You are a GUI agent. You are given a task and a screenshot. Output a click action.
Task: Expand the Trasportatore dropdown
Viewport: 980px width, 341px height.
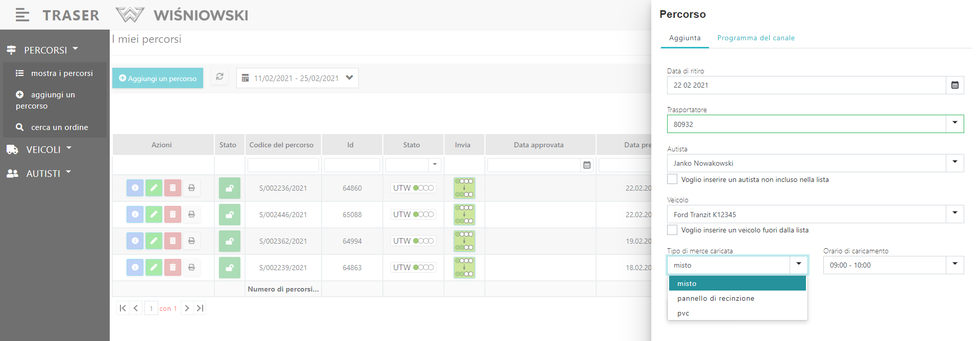tap(954, 123)
